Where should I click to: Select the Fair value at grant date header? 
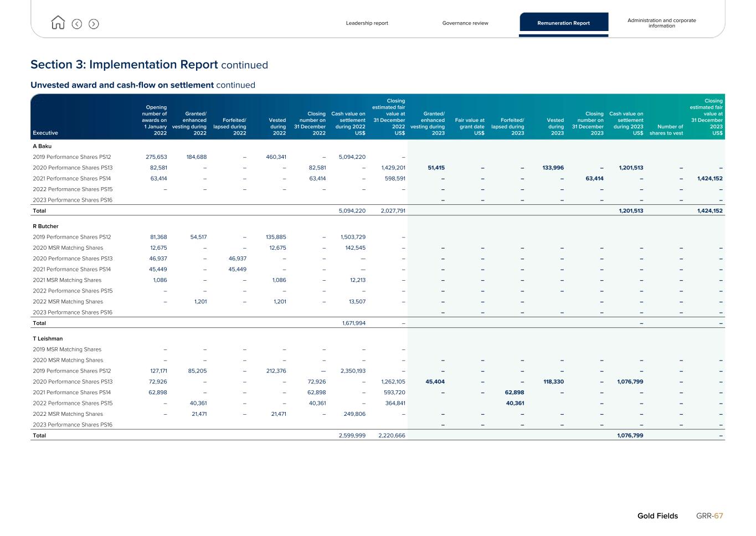point(470,126)
